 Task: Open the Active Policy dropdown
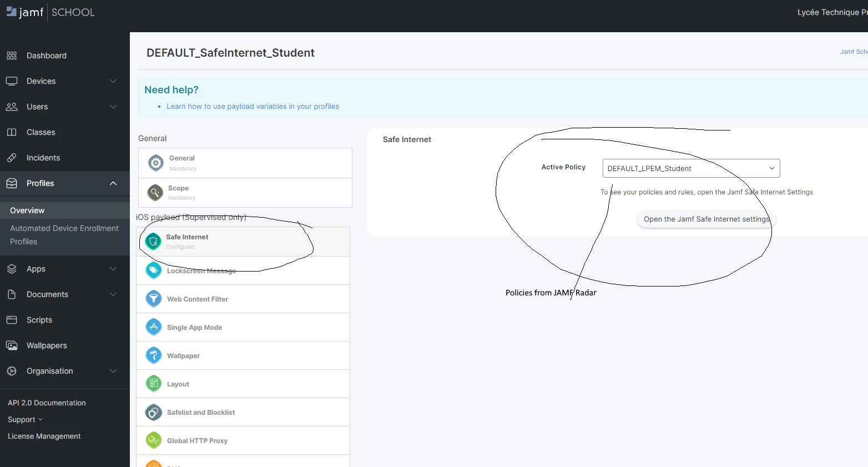(x=691, y=168)
